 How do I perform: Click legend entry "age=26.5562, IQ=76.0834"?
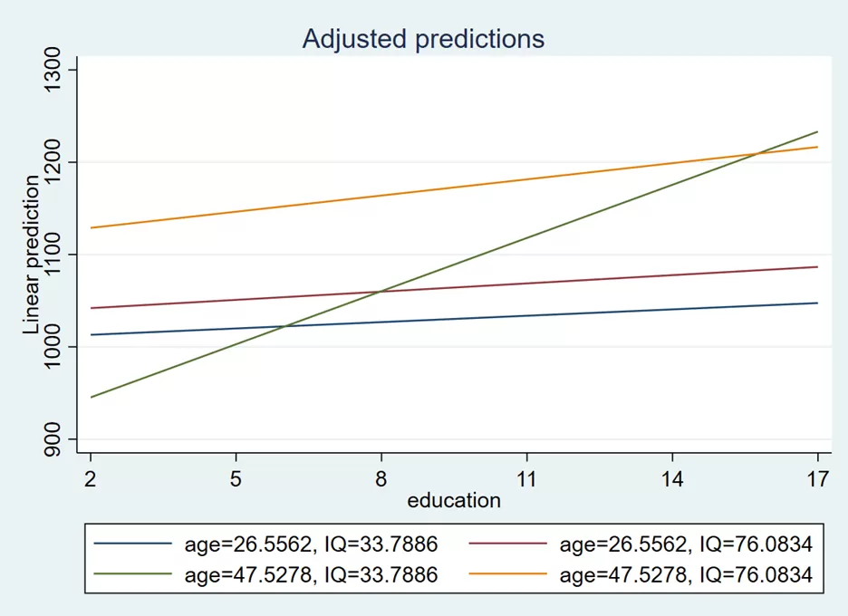(x=686, y=544)
